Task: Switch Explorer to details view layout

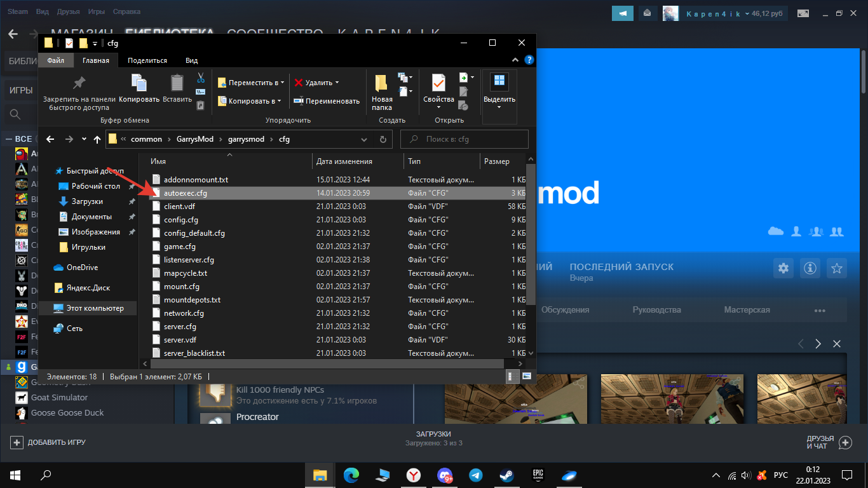Action: pos(512,376)
